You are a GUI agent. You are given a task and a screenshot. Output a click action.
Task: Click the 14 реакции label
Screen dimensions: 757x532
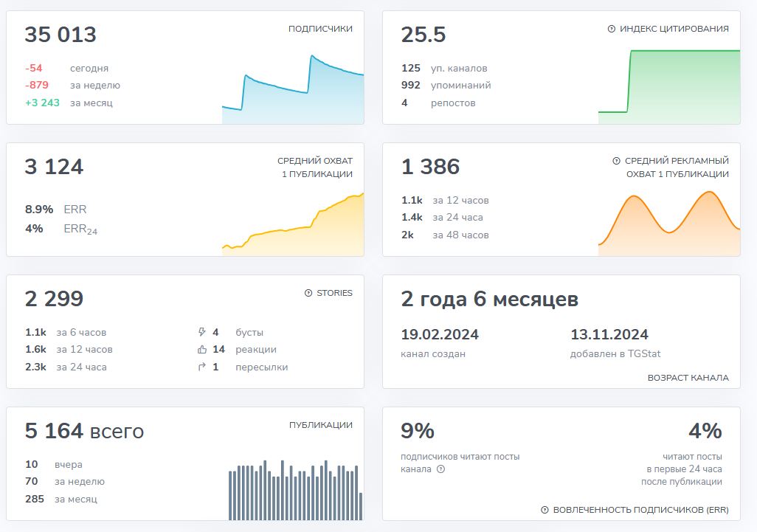(x=244, y=350)
